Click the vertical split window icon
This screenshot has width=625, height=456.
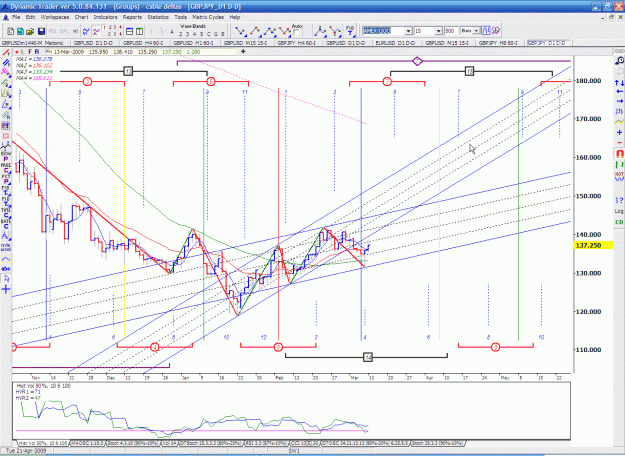click(x=140, y=31)
